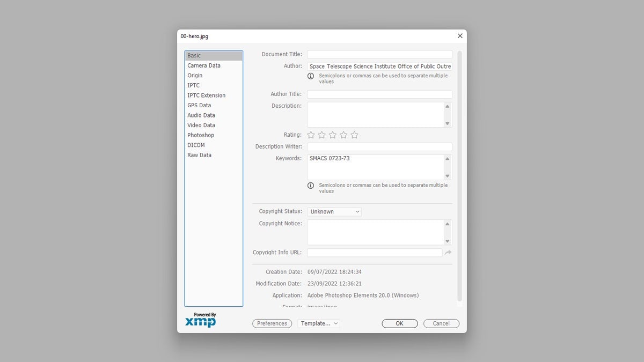The height and width of the screenshot is (362, 644).
Task: Click the down scroll arrow on Copyright Notice
Action: [x=447, y=241]
